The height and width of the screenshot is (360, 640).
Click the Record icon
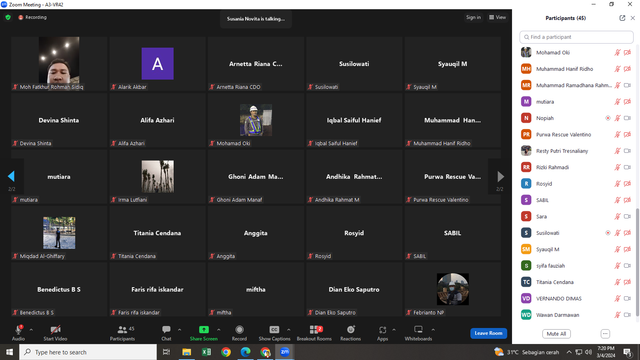239,329
